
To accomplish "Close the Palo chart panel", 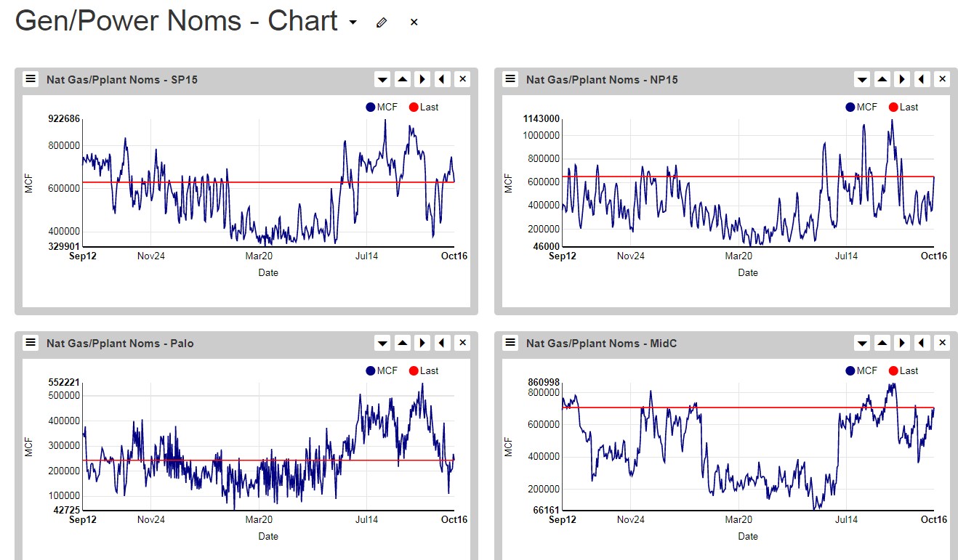I will tap(462, 343).
